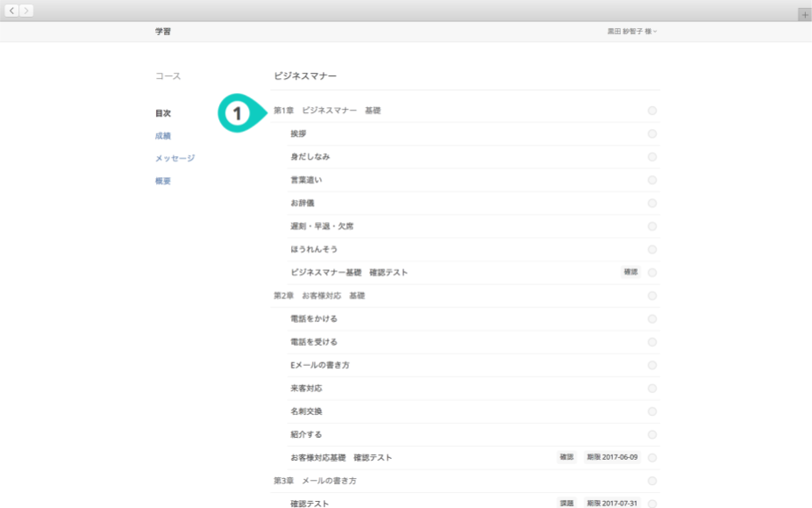812x508 pixels.
Task: Click the browser back arrow button
Action: tap(12, 11)
